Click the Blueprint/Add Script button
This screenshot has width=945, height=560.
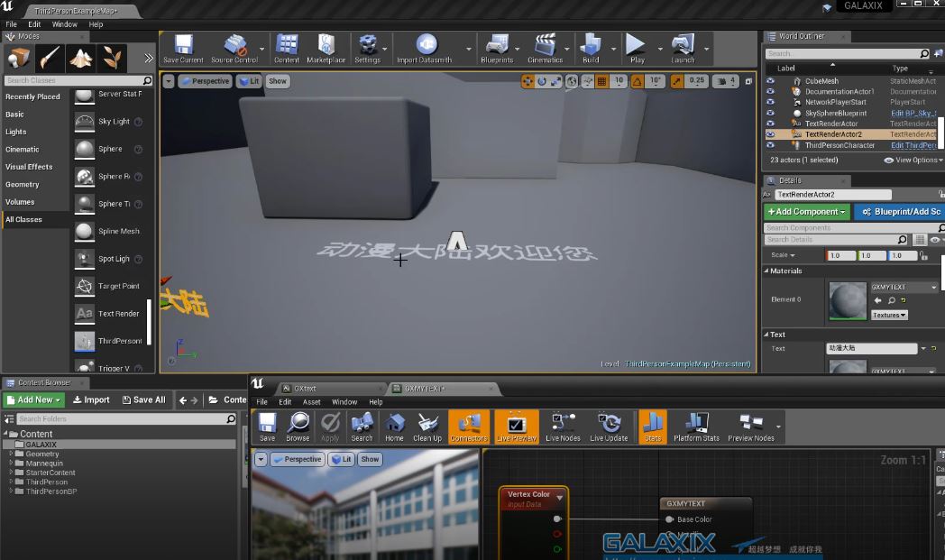(x=898, y=212)
